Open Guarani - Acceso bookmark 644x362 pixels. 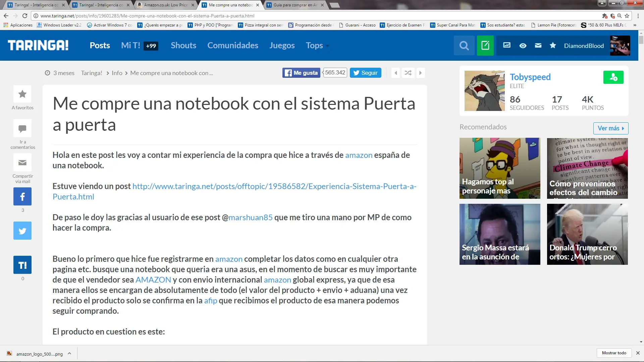click(357, 25)
